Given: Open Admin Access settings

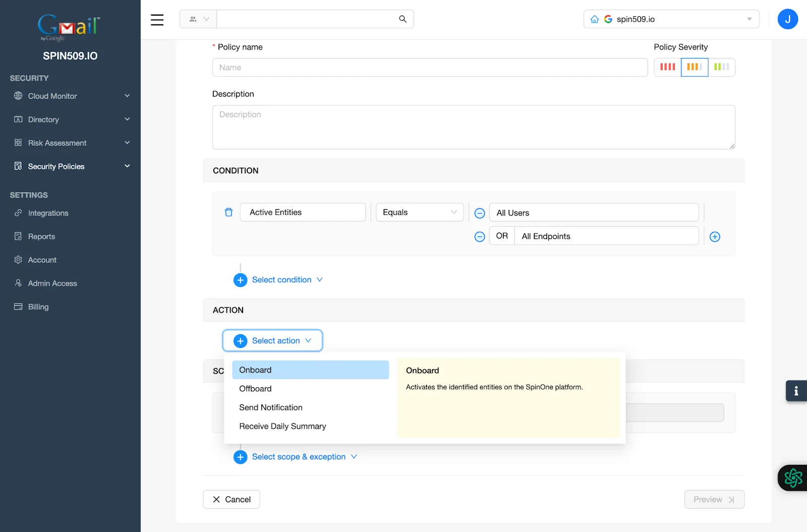Looking at the screenshot, I should point(51,283).
